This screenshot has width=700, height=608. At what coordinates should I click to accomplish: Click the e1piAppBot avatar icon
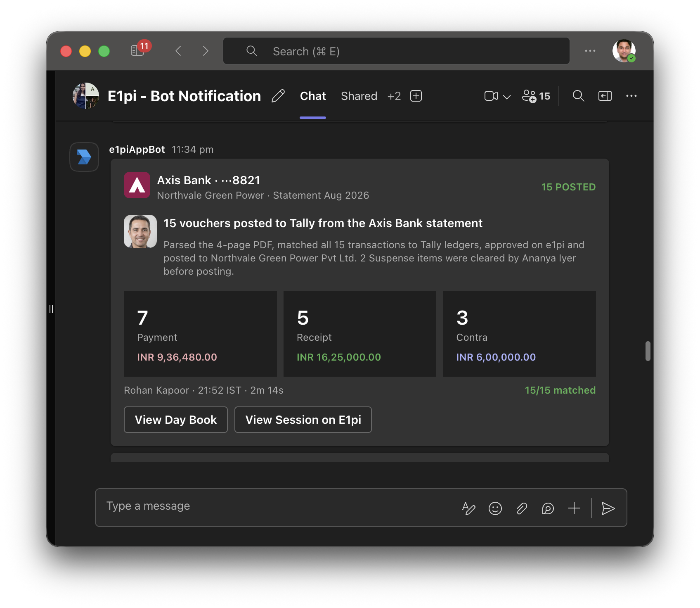pyautogui.click(x=84, y=157)
